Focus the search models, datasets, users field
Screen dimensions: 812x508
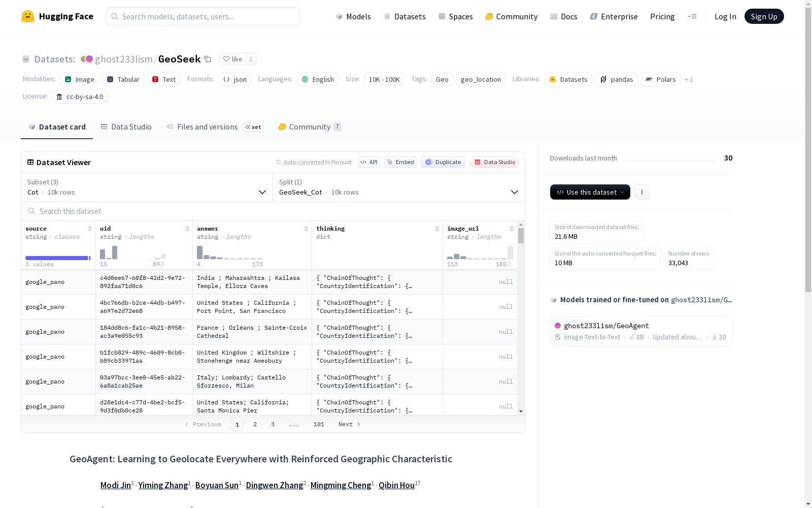pos(203,16)
